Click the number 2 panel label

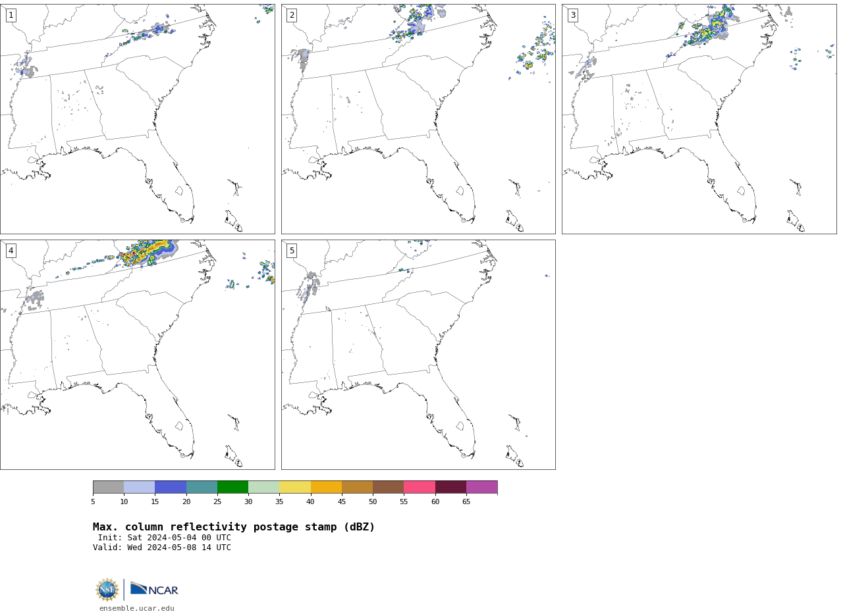(x=292, y=15)
